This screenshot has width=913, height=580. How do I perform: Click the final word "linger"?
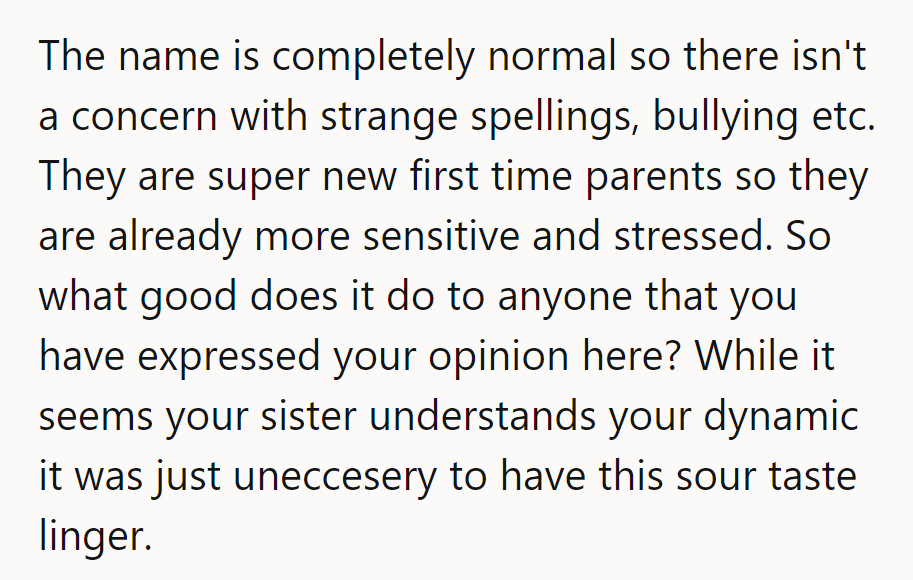[x=93, y=538]
